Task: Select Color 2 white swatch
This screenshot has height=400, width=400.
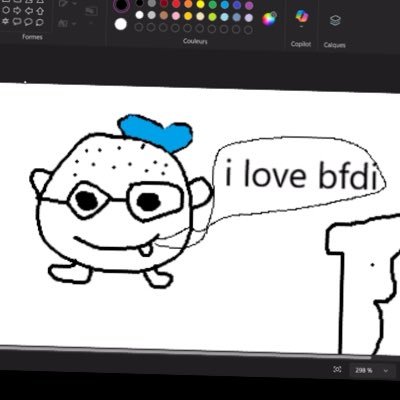Action: click(x=121, y=24)
